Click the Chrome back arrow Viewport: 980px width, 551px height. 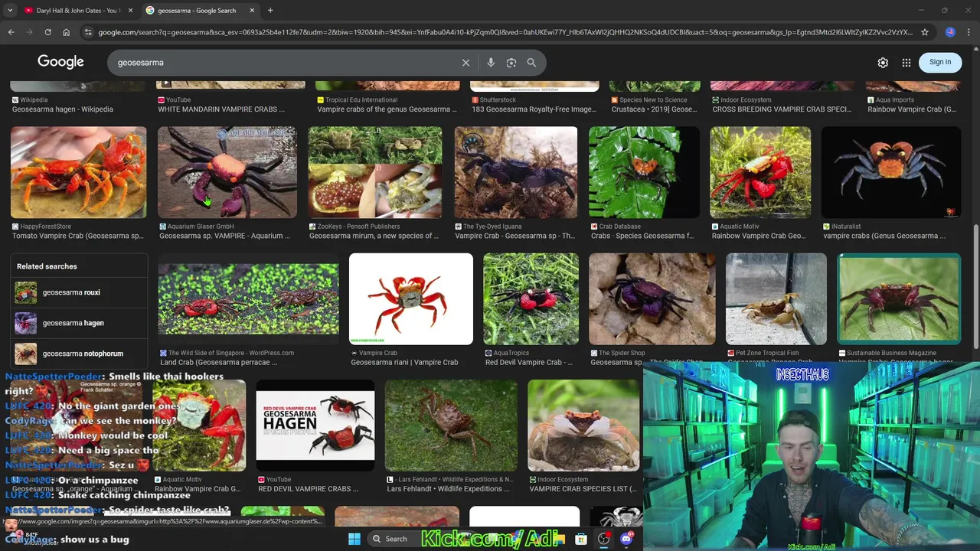pos(11,32)
